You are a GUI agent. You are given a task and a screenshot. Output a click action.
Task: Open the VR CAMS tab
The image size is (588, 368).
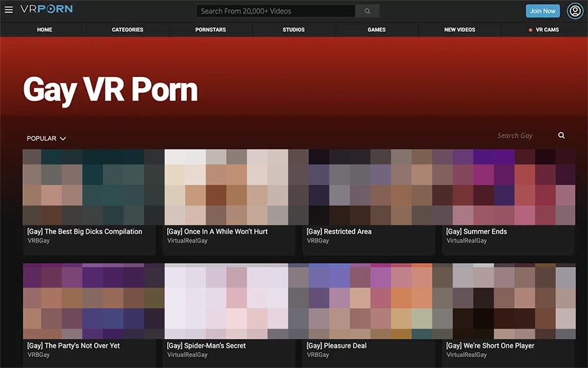point(544,29)
